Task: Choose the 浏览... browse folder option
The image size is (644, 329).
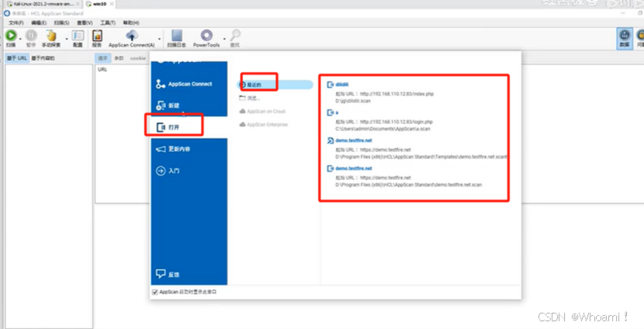Action: 250,99
